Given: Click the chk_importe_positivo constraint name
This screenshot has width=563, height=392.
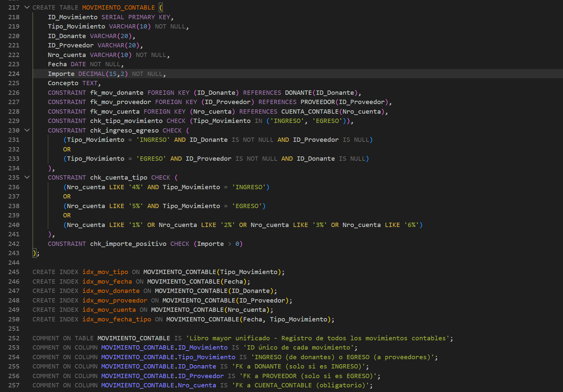Looking at the screenshot, I should (128, 244).
